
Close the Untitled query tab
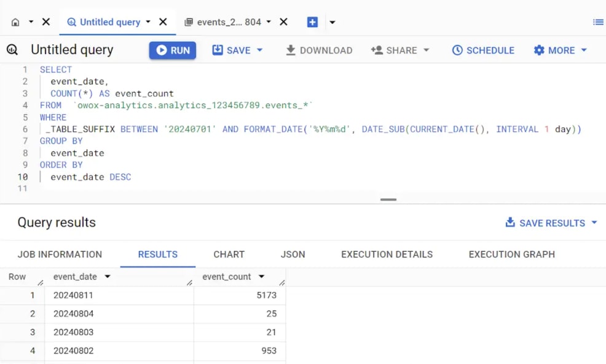(x=163, y=22)
